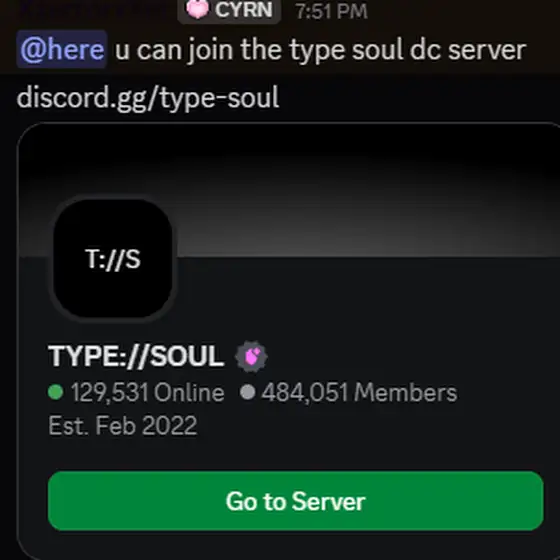This screenshot has height=560, width=560.
Task: Open the CYRN server tag label
Action: [229, 10]
